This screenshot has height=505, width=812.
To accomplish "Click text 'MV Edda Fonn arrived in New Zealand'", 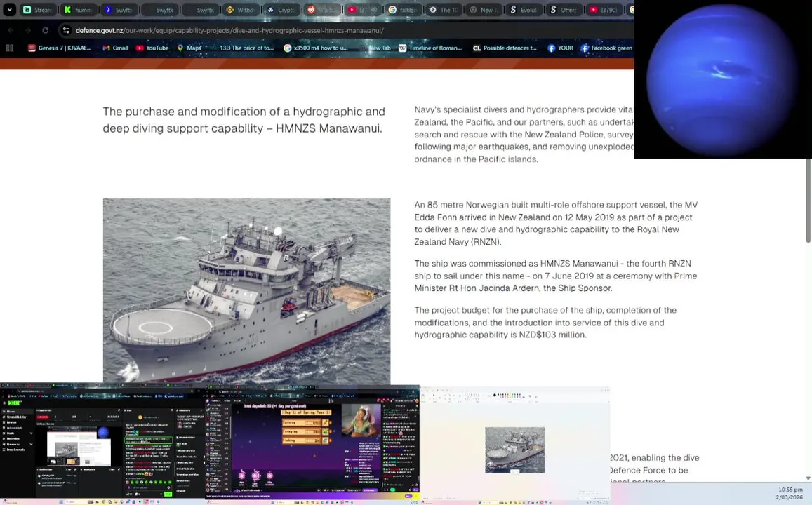I will (x=556, y=211).
